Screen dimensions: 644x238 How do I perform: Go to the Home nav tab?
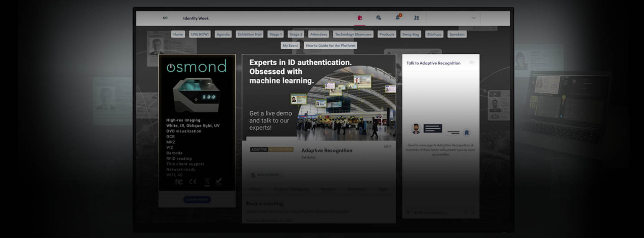[178, 34]
